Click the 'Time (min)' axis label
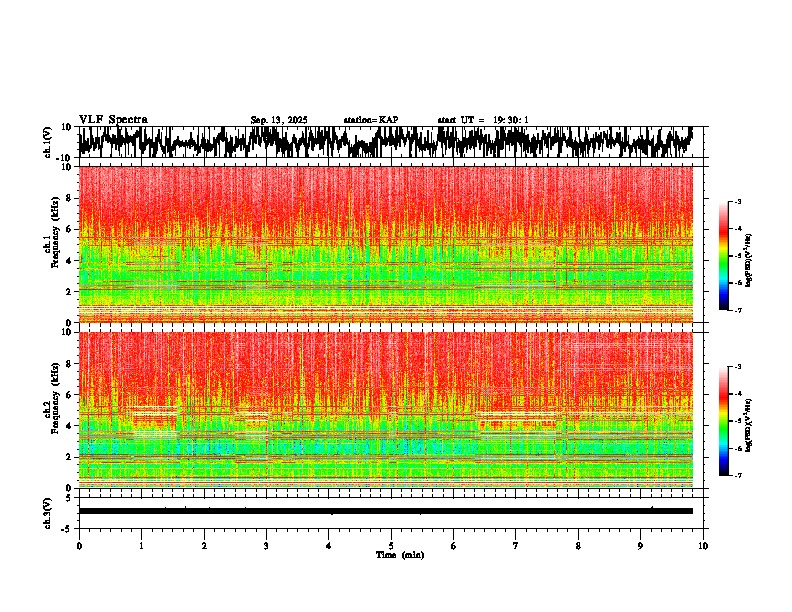This screenshot has width=792, height=612. click(x=400, y=555)
